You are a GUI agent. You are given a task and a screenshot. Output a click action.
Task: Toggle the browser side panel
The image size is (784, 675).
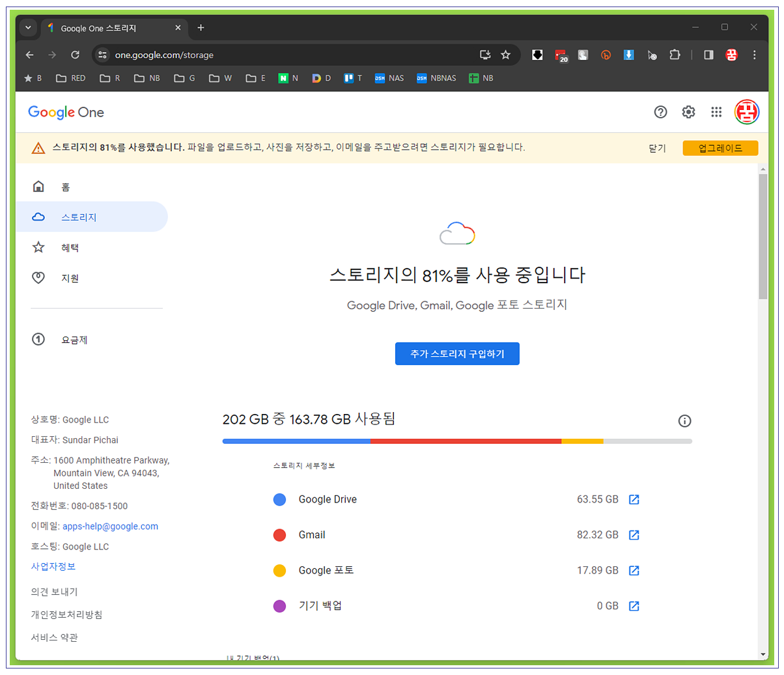[708, 55]
